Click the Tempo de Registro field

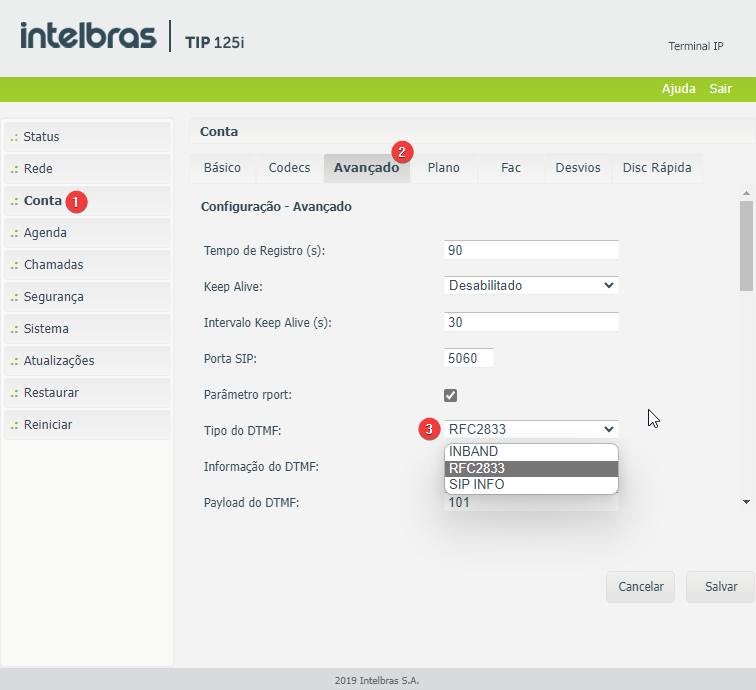531,250
